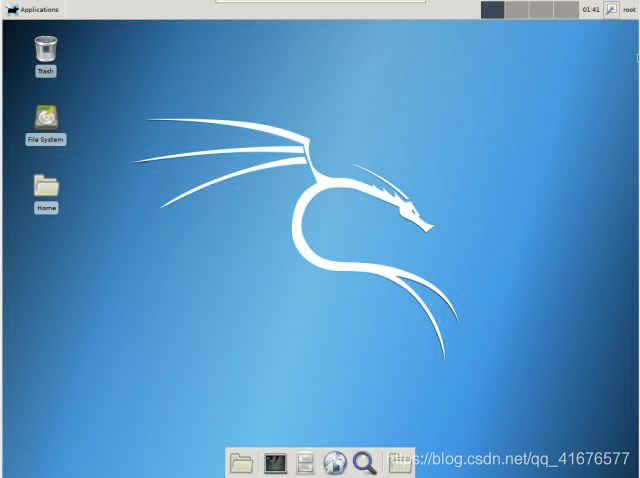
Task: Select the Trash desktop icon
Action: (x=46, y=49)
